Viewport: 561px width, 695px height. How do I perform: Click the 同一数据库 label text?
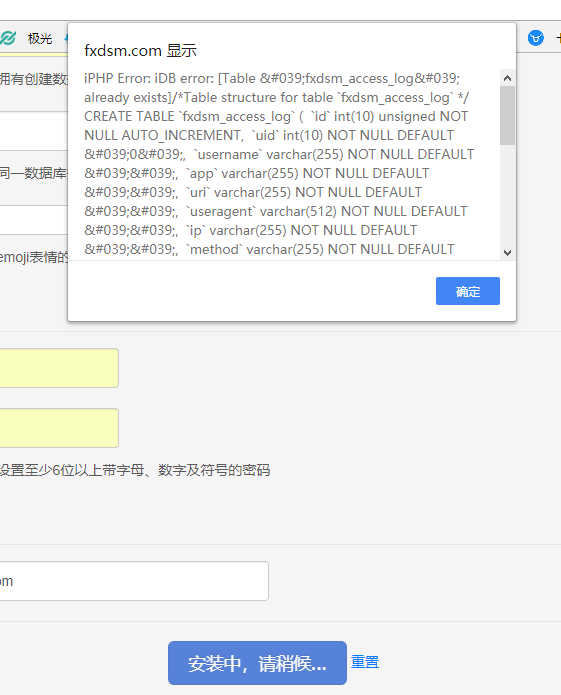[x=34, y=173]
